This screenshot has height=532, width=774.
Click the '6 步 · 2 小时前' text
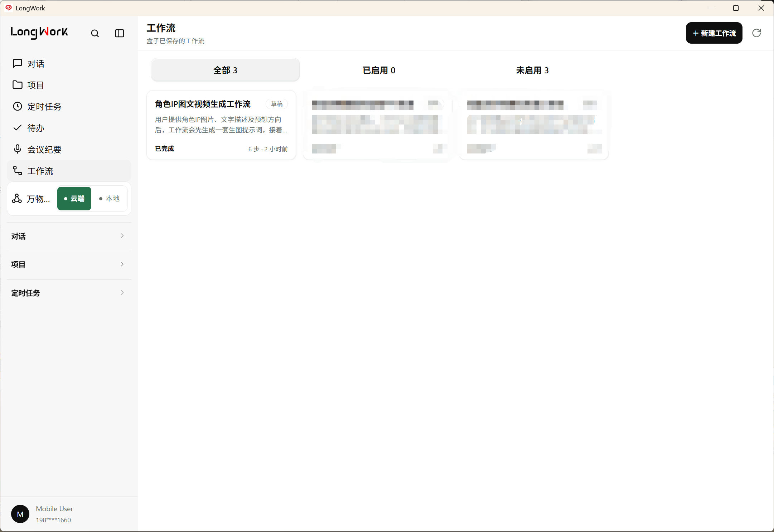click(268, 149)
